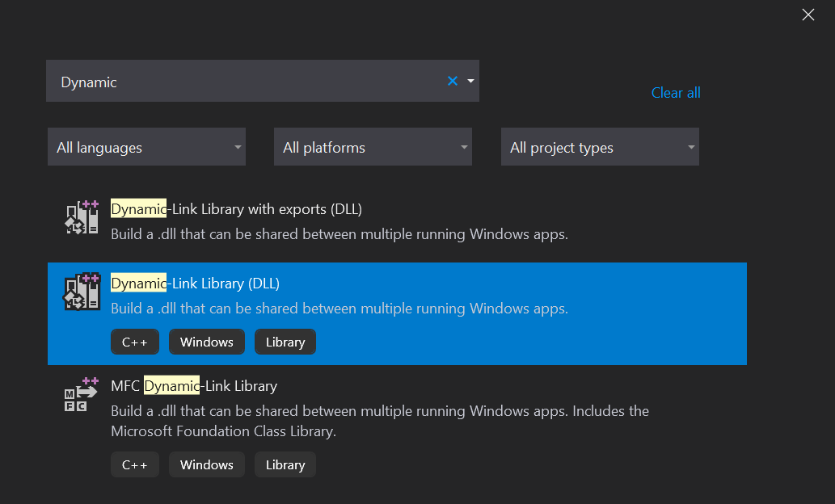The width and height of the screenshot is (835, 504).
Task: Open the All project types dropdown
Action: pyautogui.click(x=600, y=147)
